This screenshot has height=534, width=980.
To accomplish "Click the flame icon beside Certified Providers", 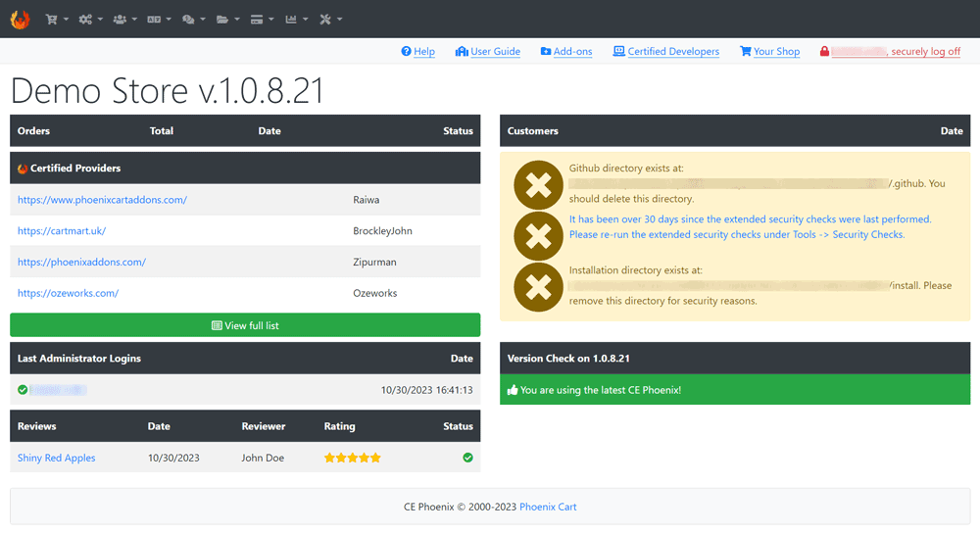I will [x=23, y=169].
